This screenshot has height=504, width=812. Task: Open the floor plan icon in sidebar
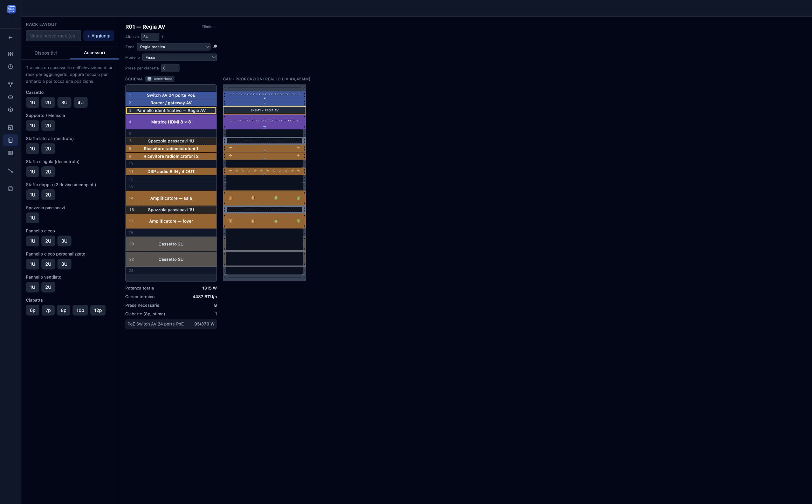tap(11, 128)
